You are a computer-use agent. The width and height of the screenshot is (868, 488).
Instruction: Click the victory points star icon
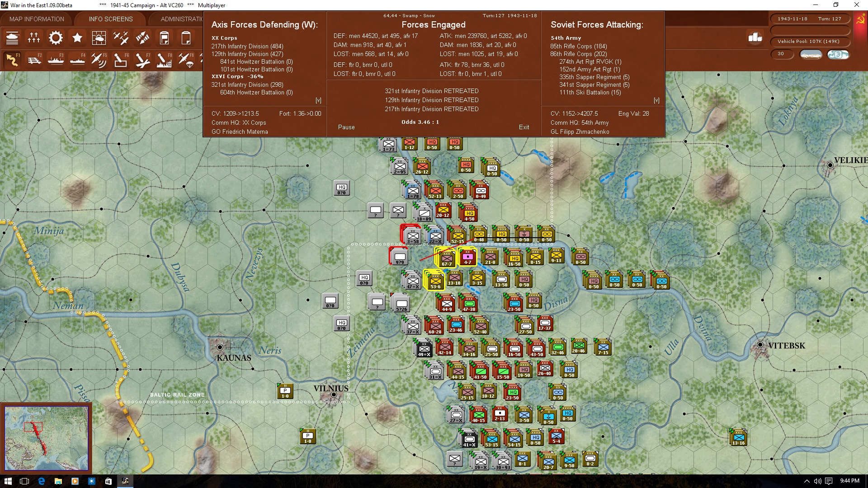tap(77, 38)
